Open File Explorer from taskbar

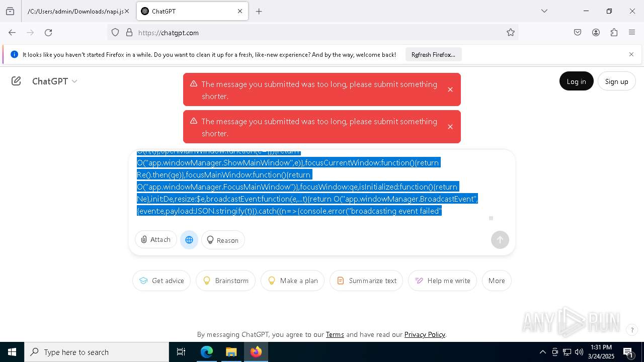coord(231,352)
